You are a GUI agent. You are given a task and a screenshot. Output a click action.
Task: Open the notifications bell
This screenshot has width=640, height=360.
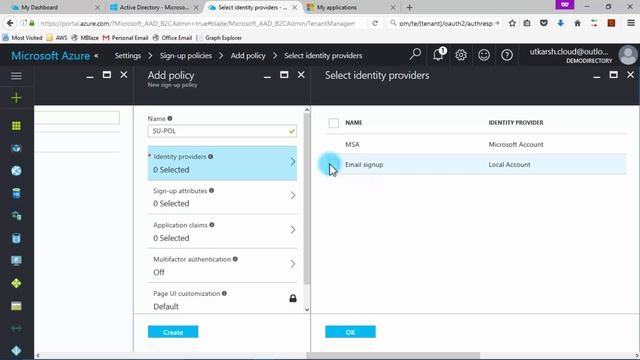(x=438, y=54)
